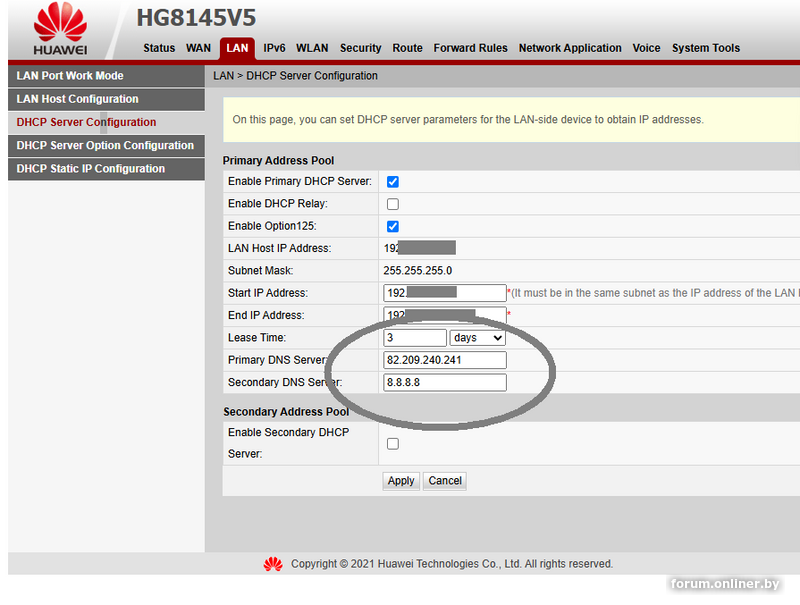Switch to the Voice tab

click(x=646, y=48)
